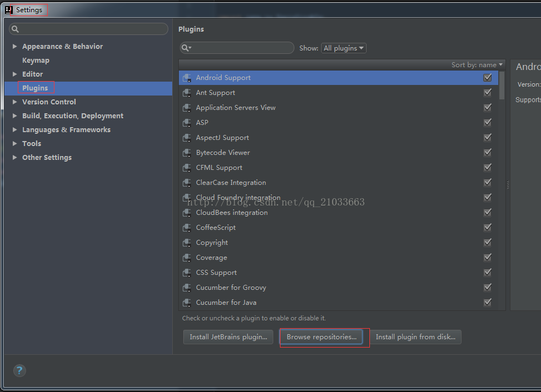This screenshot has width=541, height=392.
Task: Expand Languages & Frameworks section
Action: [14, 129]
